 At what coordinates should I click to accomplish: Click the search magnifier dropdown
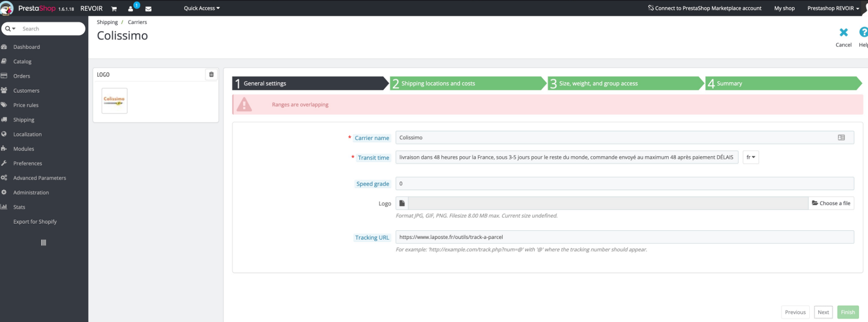tap(10, 29)
